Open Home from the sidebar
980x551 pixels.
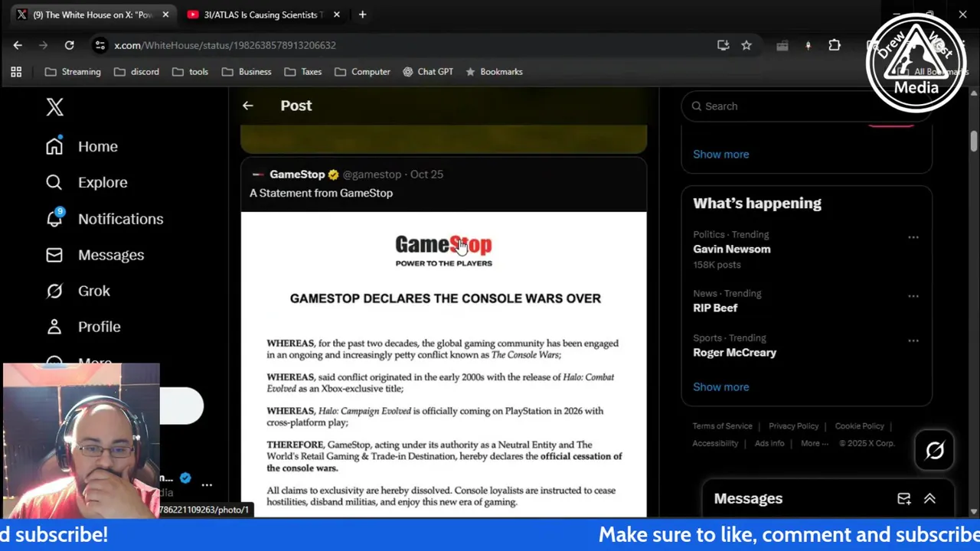pyautogui.click(x=81, y=146)
